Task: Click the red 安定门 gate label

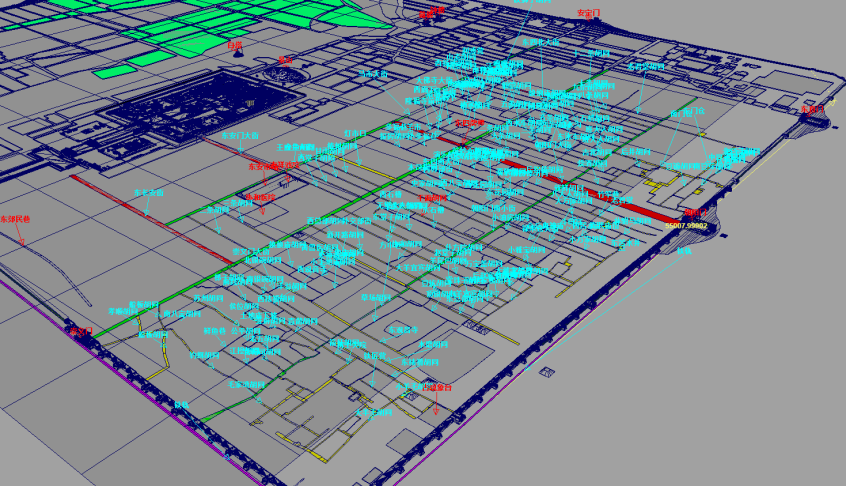Action: pos(590,13)
